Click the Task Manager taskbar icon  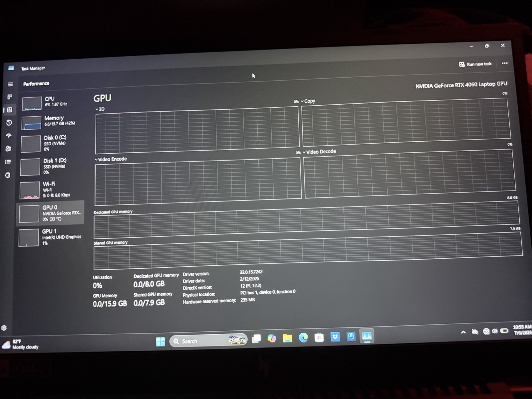click(367, 336)
